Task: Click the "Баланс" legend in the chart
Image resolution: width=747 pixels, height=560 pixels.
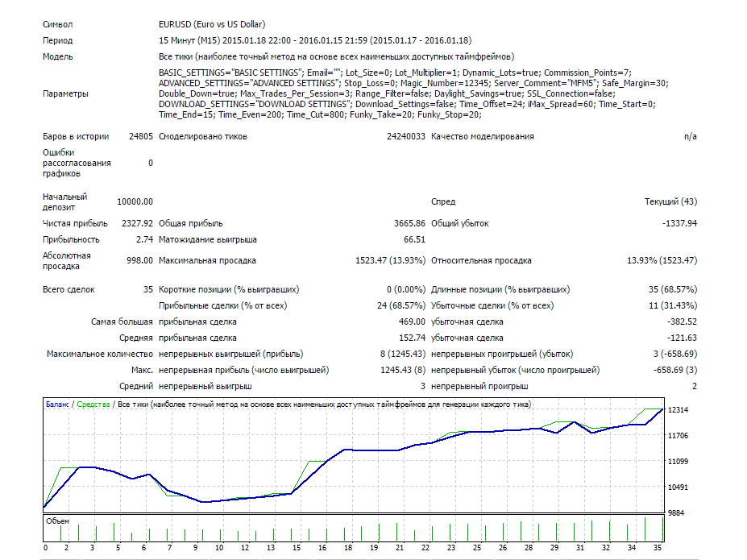Action: [x=57, y=404]
